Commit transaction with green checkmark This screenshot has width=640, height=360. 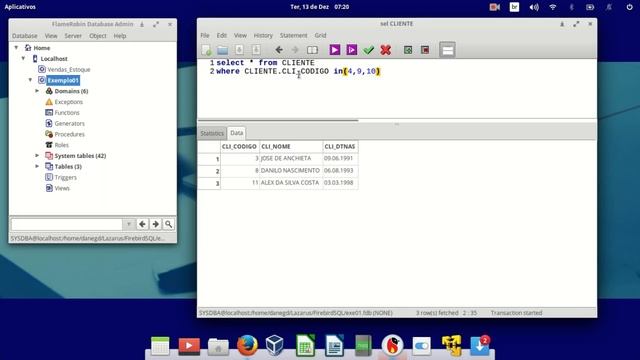click(369, 50)
